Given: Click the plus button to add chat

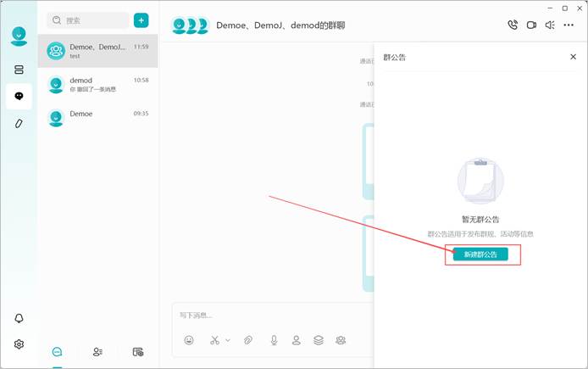Looking at the screenshot, I should click(141, 20).
